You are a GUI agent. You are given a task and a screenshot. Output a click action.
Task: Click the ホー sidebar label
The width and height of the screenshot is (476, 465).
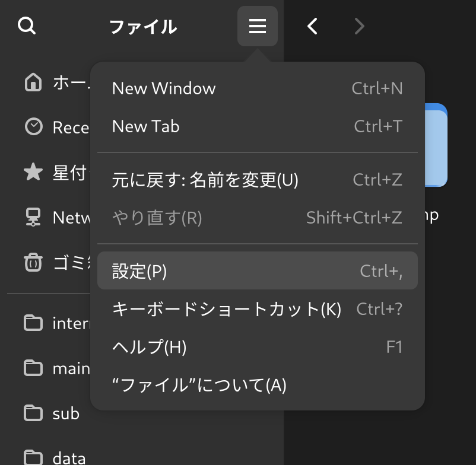71,82
